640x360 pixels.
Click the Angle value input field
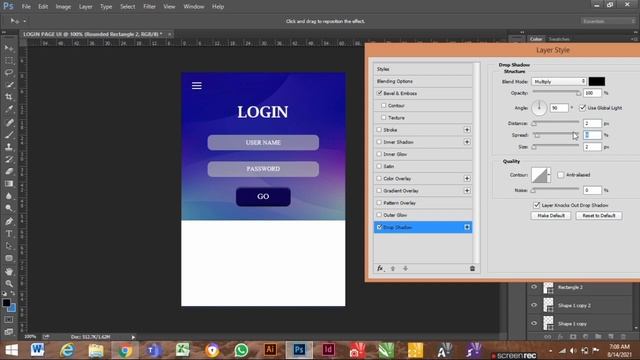559,108
